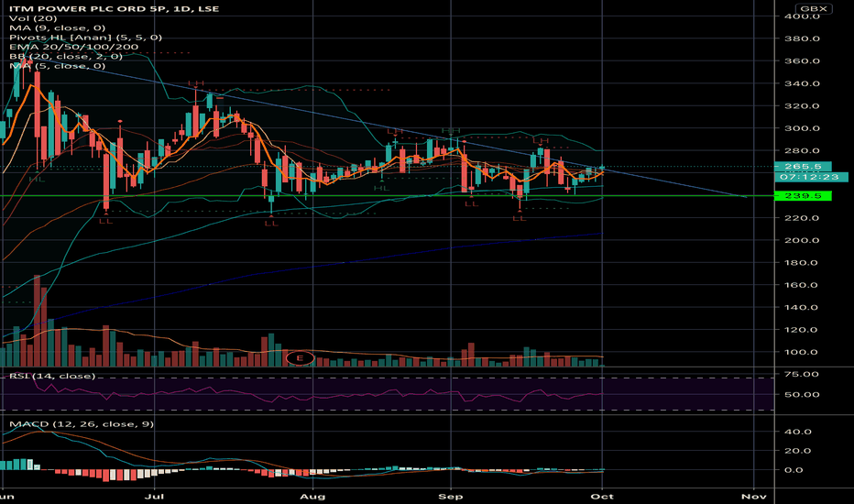Select the EMA 20/50/100/200 indicator label
The image size is (854, 504).
point(73,47)
